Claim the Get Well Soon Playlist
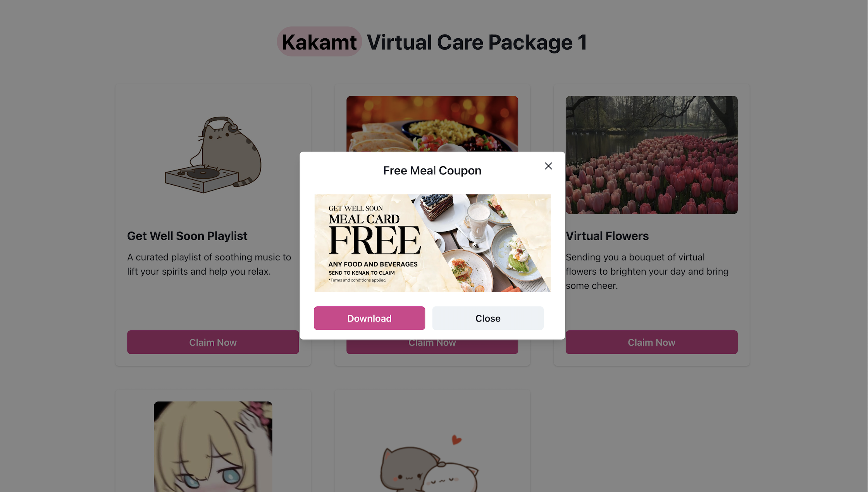This screenshot has width=868, height=492. point(213,342)
